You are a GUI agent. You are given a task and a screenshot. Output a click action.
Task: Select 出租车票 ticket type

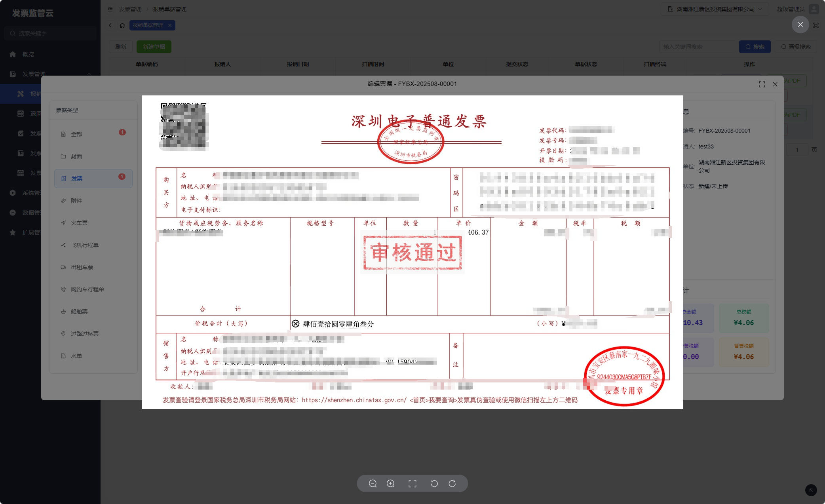point(93,267)
